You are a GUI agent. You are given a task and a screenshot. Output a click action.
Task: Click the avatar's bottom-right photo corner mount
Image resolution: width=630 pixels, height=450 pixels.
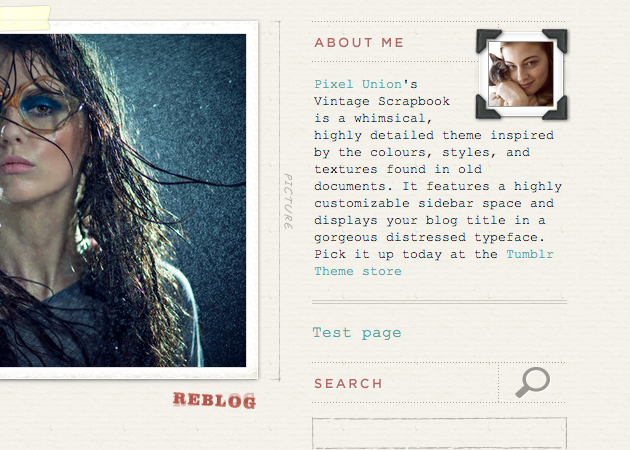(x=556, y=108)
